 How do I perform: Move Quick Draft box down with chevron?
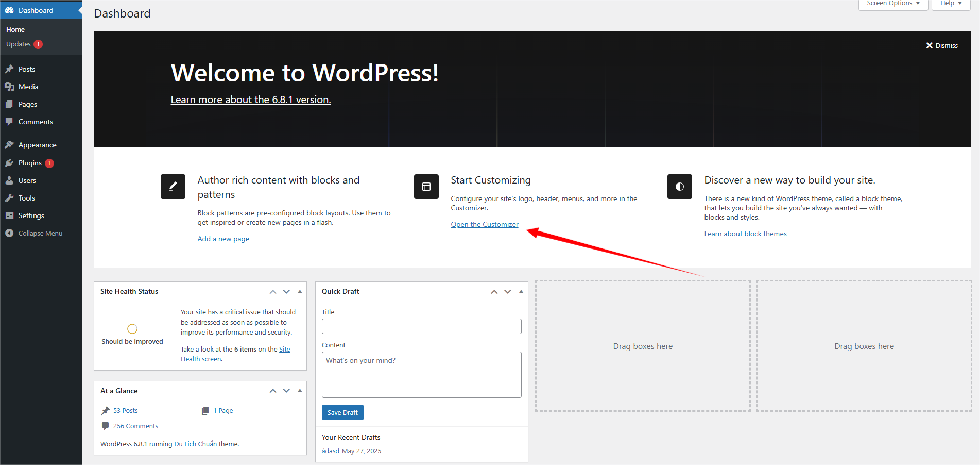pos(508,292)
